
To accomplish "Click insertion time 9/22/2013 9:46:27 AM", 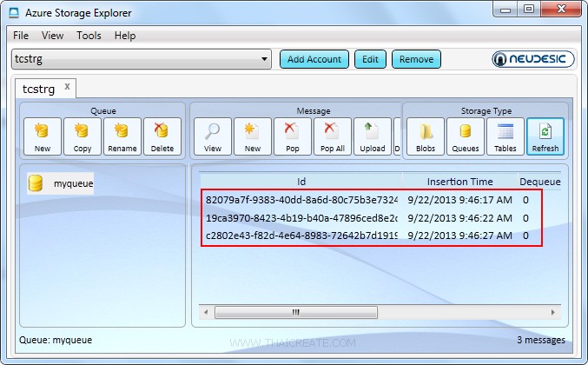I will 459,236.
